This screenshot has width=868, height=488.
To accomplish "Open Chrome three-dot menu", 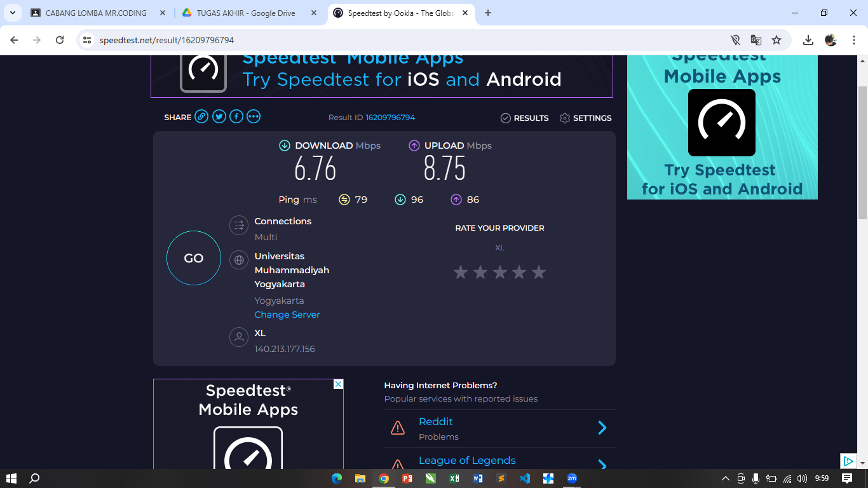I will [853, 40].
